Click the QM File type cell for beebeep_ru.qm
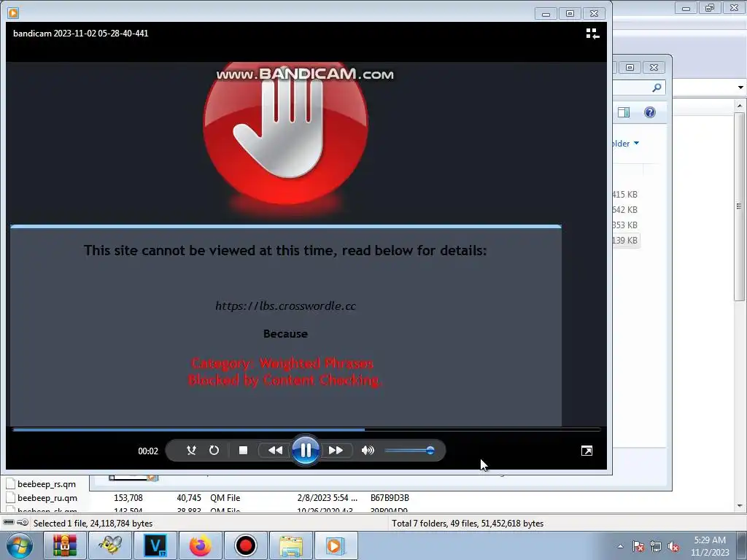The width and height of the screenshot is (747, 560). coord(225,497)
